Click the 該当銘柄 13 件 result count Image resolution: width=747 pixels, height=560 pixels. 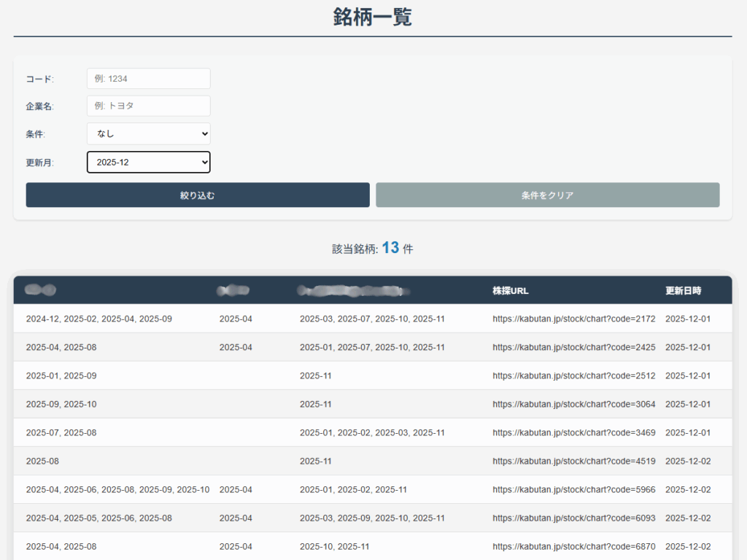(x=373, y=249)
